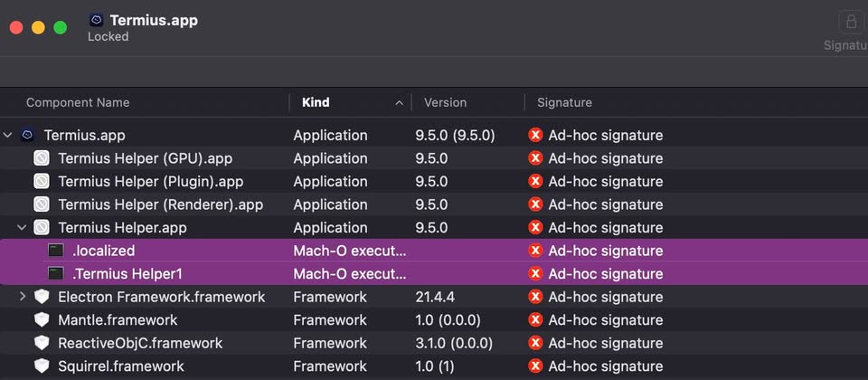
Task: Click the Signature lock icon in toolbar
Action: [851, 22]
